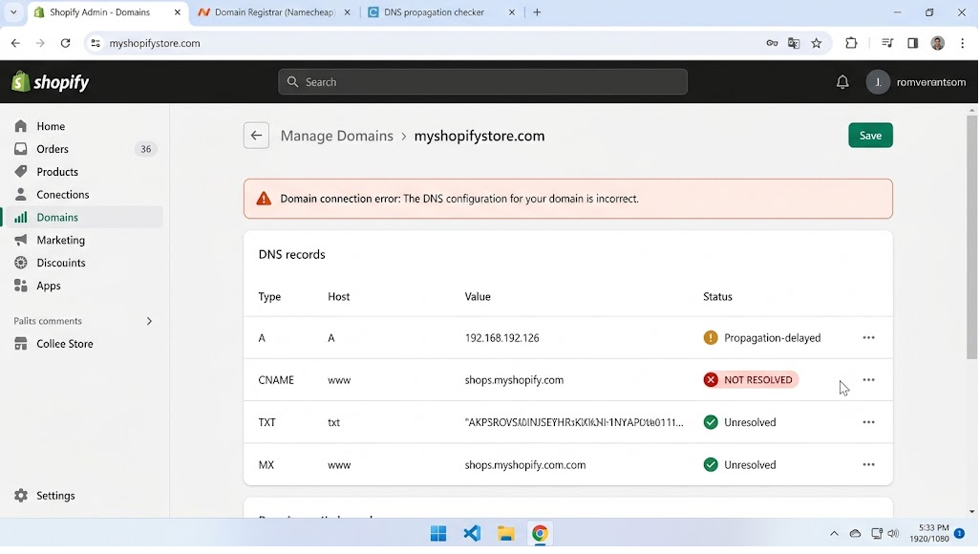Click the Save button
Screen dimensions: 980x554
pyautogui.click(x=870, y=135)
